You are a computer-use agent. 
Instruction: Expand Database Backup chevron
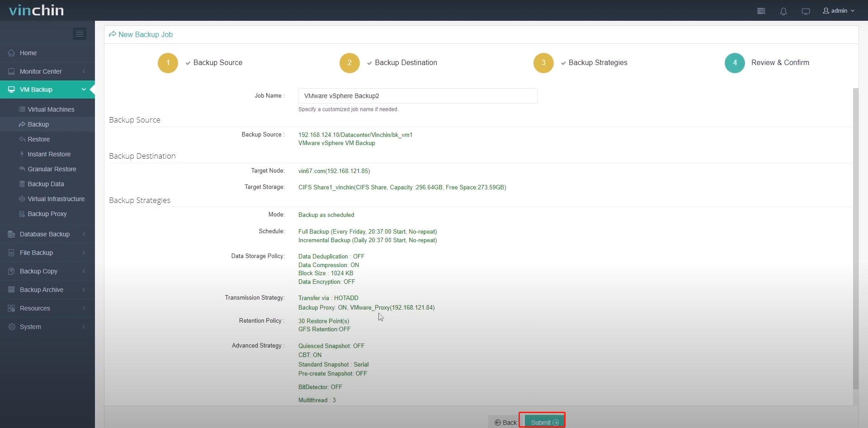84,234
